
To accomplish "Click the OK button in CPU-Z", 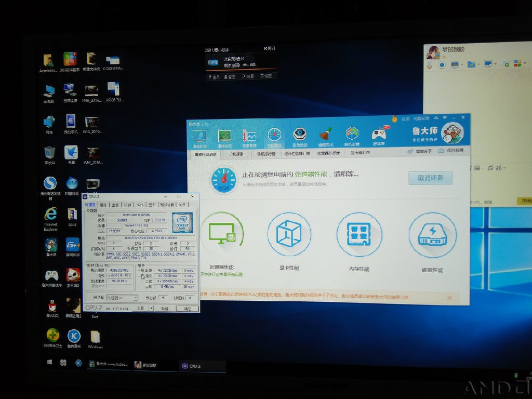I will coord(188,309).
